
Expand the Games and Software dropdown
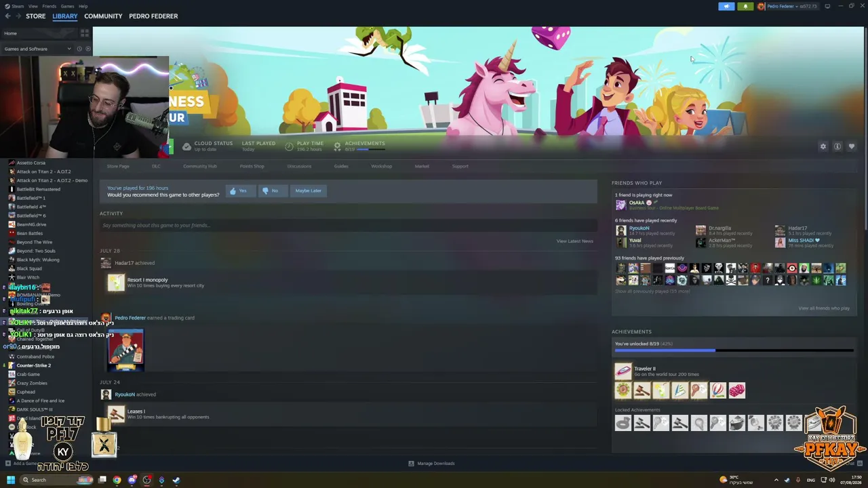(37, 49)
